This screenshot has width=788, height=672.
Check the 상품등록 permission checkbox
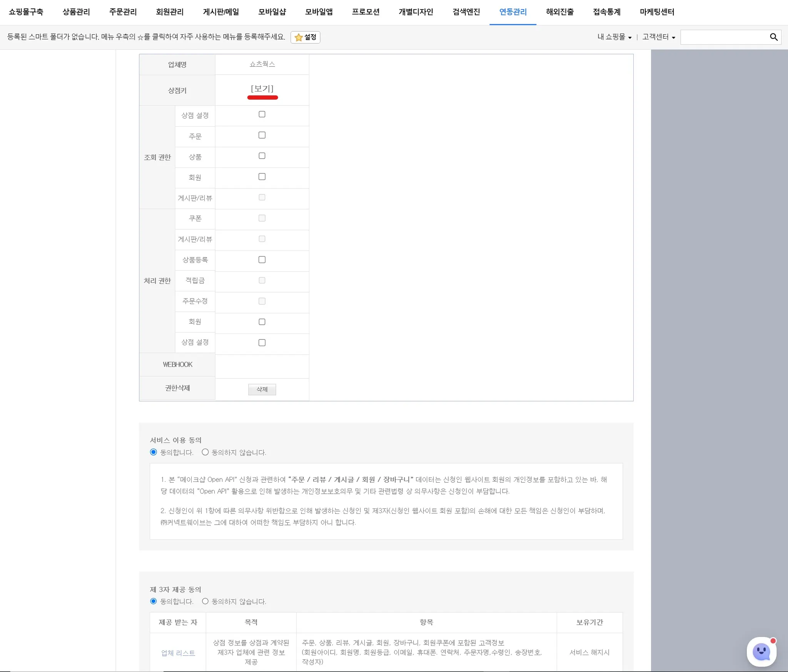click(262, 260)
